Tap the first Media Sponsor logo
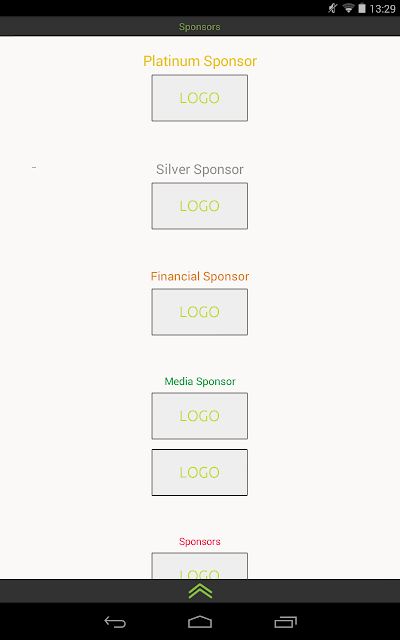Screen dimensions: 400x640 tap(200, 416)
